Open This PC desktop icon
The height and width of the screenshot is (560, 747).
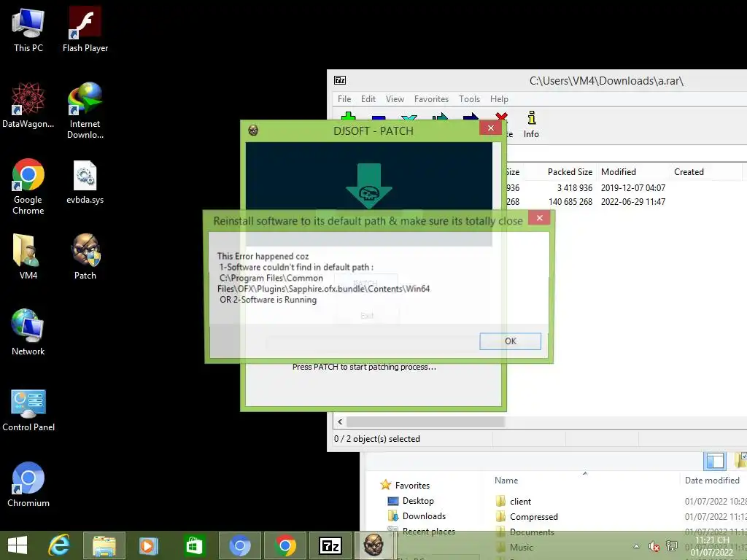(28, 29)
